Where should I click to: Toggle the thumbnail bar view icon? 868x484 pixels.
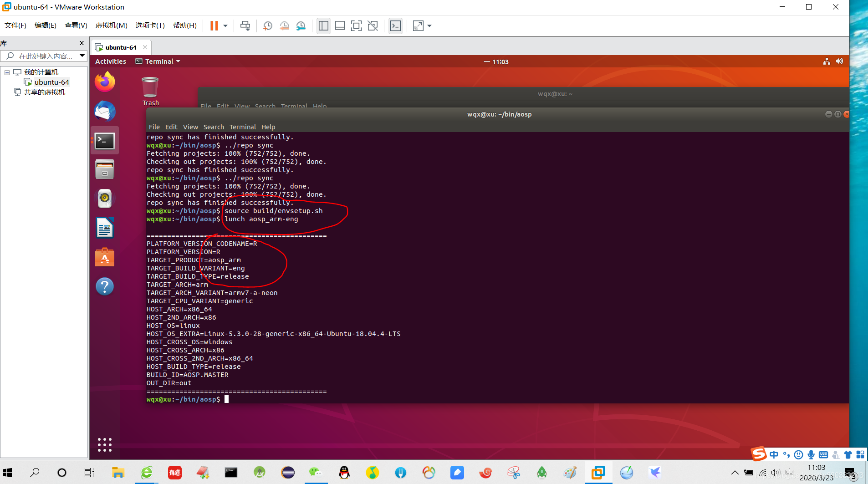[340, 25]
